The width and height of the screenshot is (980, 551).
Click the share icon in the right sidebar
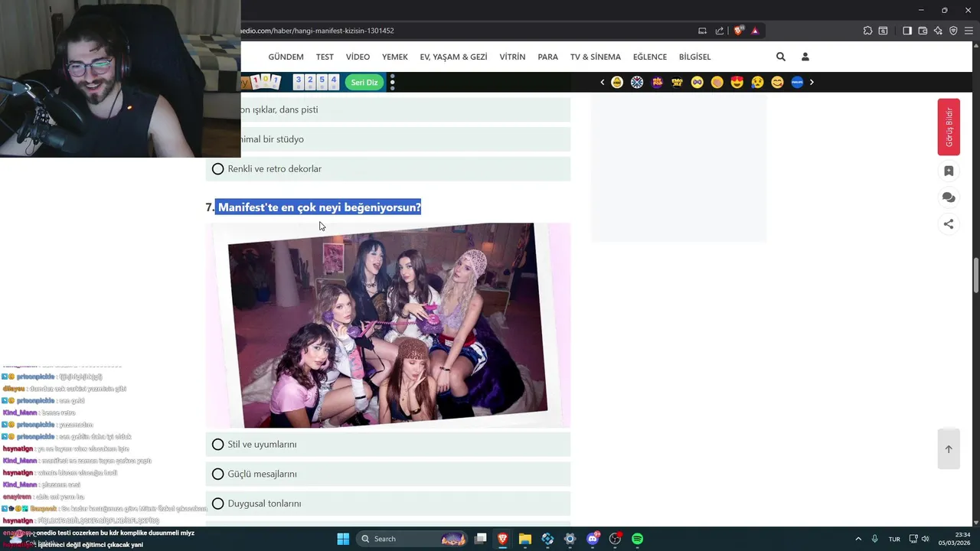click(949, 224)
